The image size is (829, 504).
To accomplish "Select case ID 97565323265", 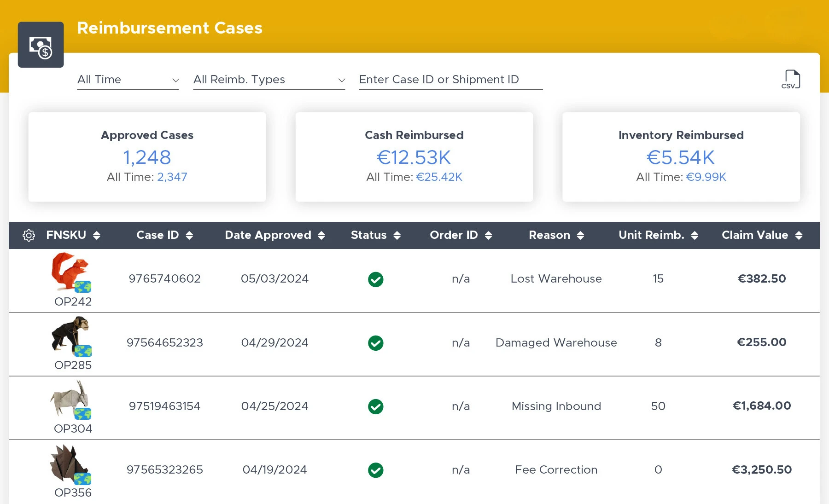I will tap(164, 470).
